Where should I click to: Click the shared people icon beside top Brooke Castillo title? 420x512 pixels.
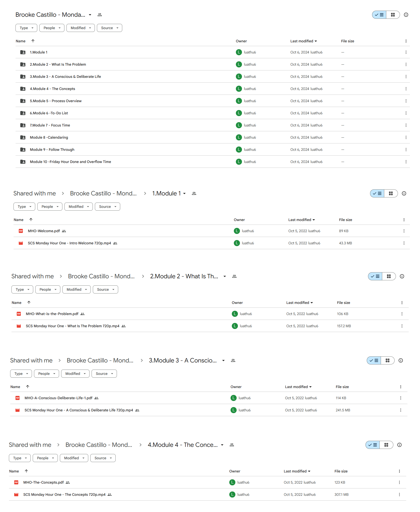100,15
